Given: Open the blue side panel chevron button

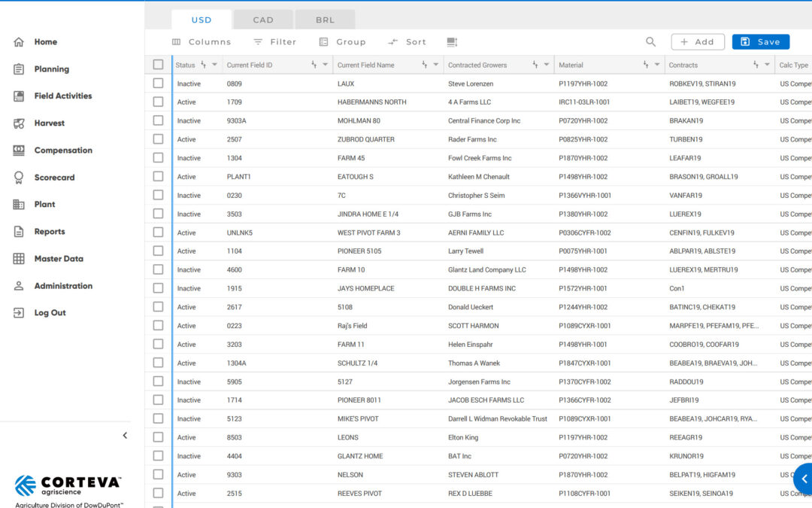Looking at the screenshot, I should tap(804, 479).
